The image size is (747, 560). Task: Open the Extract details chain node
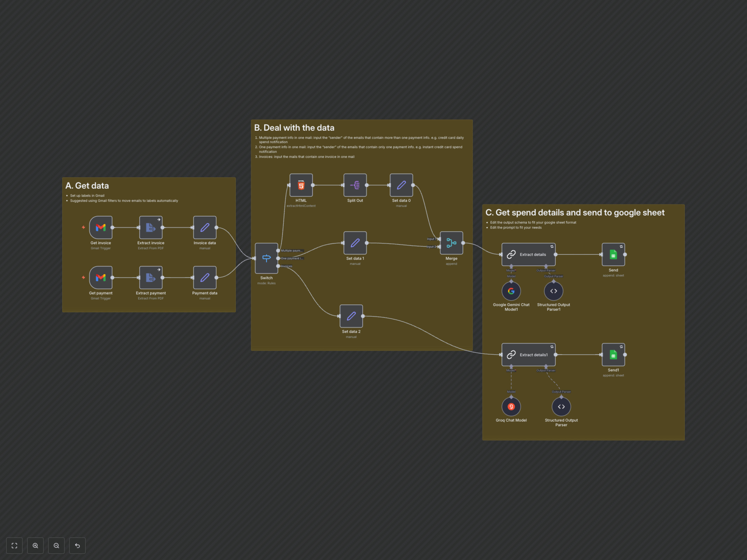pyautogui.click(x=528, y=254)
